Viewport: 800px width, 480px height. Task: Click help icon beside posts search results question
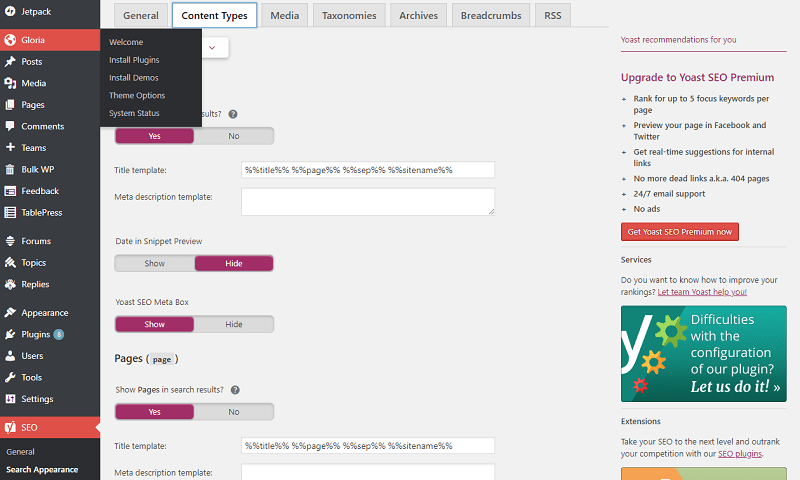pos(233,114)
